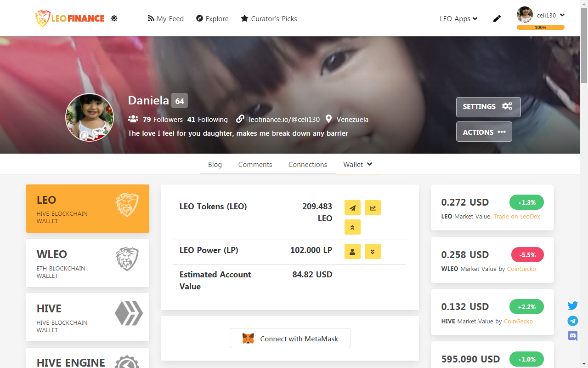The image size is (588, 368).
Task: Power down LEO with double down-chevron
Action: tap(373, 252)
